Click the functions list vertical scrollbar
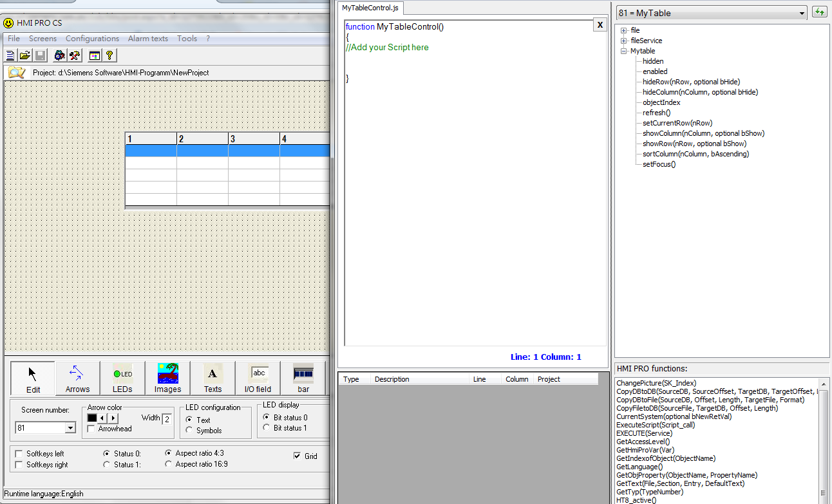This screenshot has width=832, height=504. [823, 442]
